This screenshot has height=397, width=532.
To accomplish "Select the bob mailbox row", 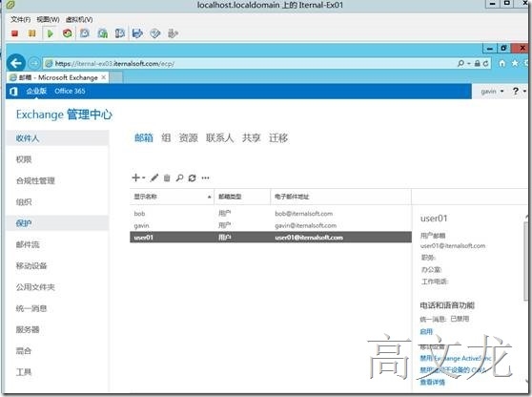I will coord(271,214).
